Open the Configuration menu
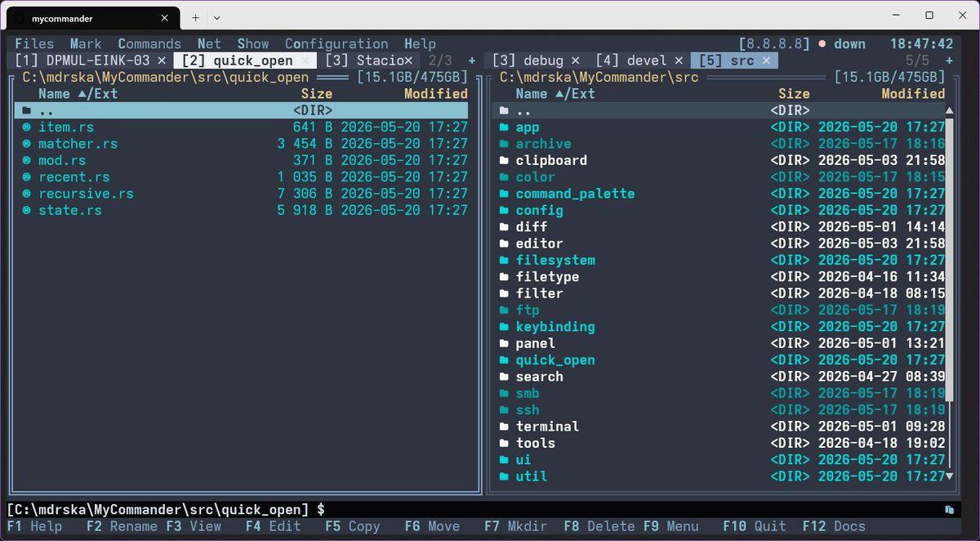Viewport: 980px width, 541px height. 336,44
